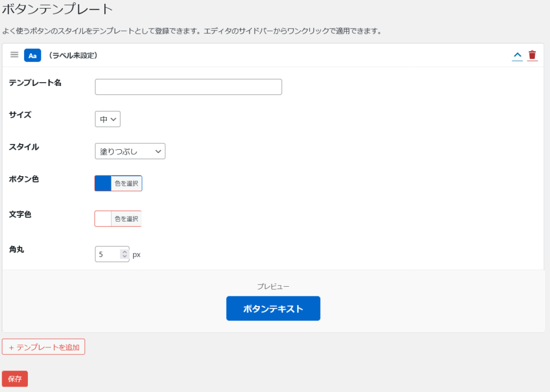Click the white 文字色 color swatch
Screen dimensions: 550x392
tap(103, 219)
